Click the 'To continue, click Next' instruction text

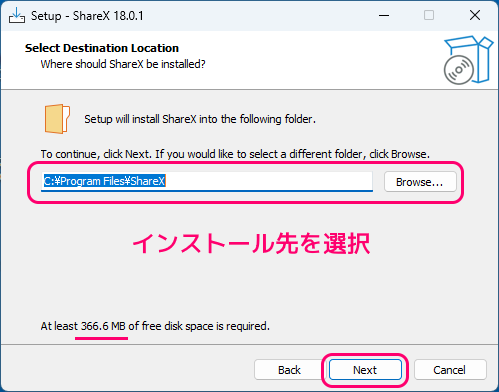coord(235,154)
